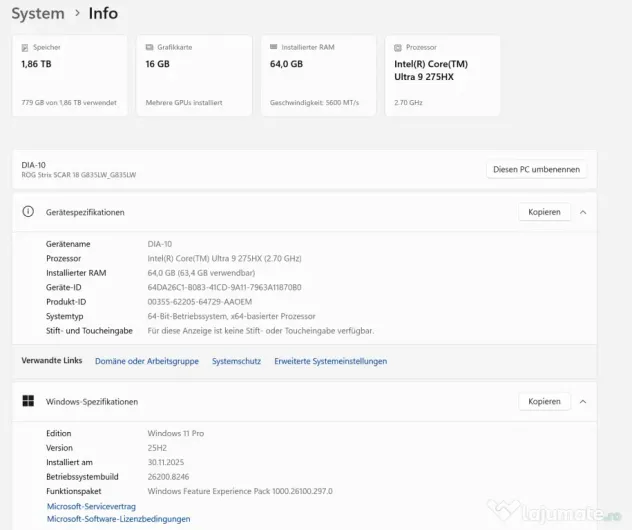
Task: Click the Gerätespezifikationen info circle icon
Action: click(28, 212)
